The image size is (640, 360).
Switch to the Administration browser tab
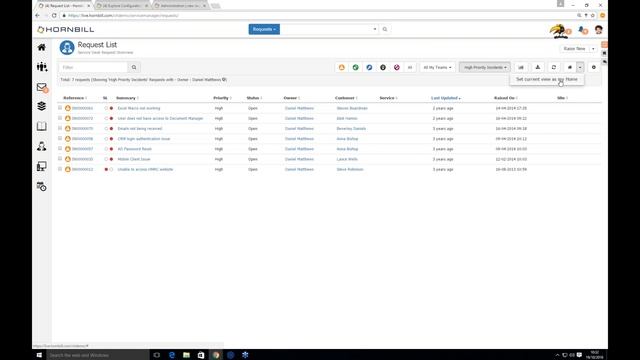[x=180, y=6]
